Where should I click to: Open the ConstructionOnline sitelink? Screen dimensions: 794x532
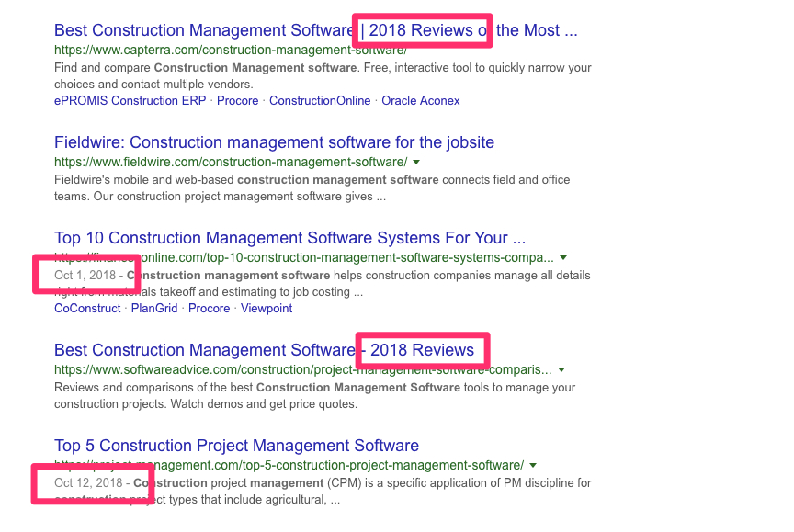320,101
